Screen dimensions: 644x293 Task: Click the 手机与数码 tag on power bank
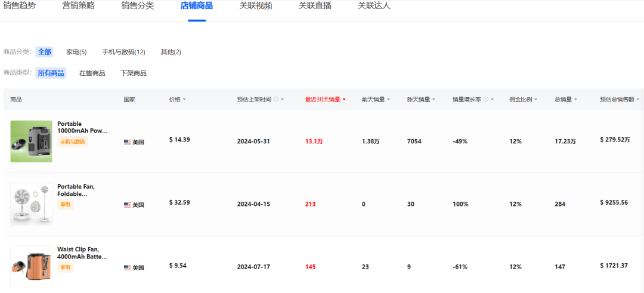point(73,142)
